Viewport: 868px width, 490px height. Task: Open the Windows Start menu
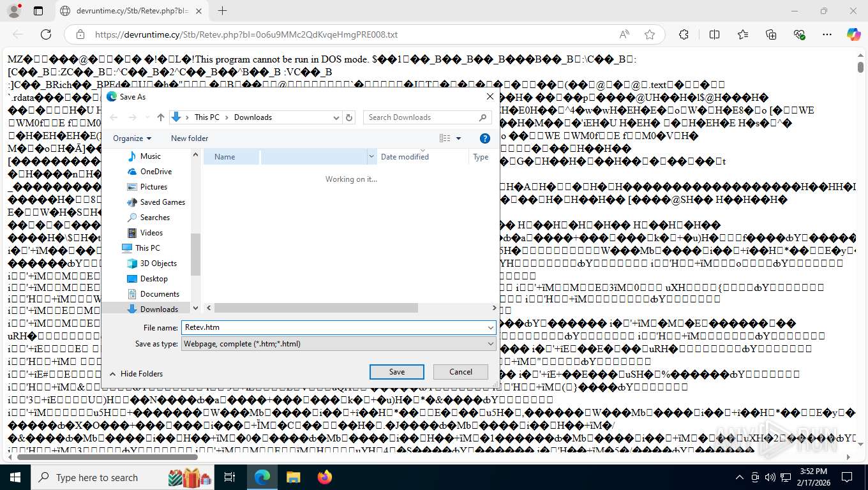pyautogui.click(x=15, y=477)
